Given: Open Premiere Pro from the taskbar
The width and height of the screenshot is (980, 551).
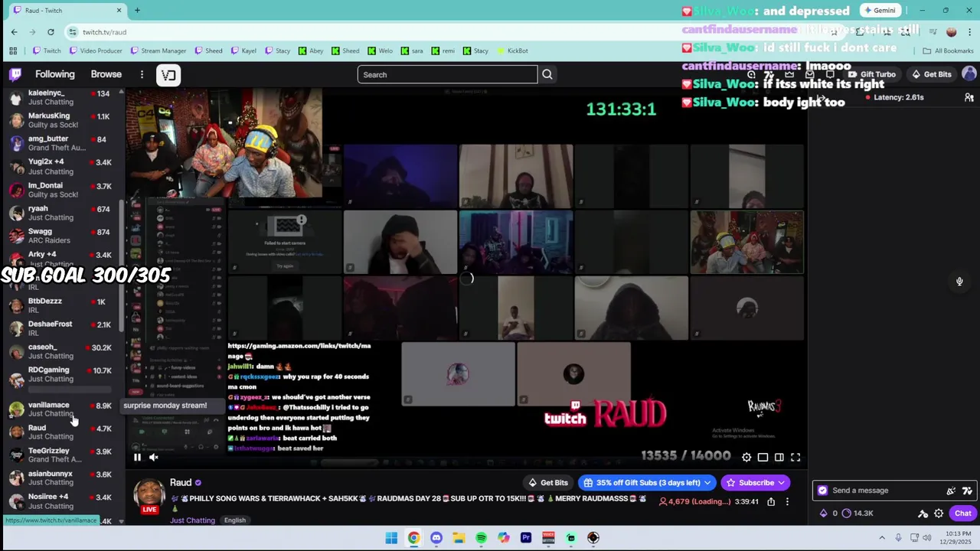Looking at the screenshot, I should coord(526,538).
